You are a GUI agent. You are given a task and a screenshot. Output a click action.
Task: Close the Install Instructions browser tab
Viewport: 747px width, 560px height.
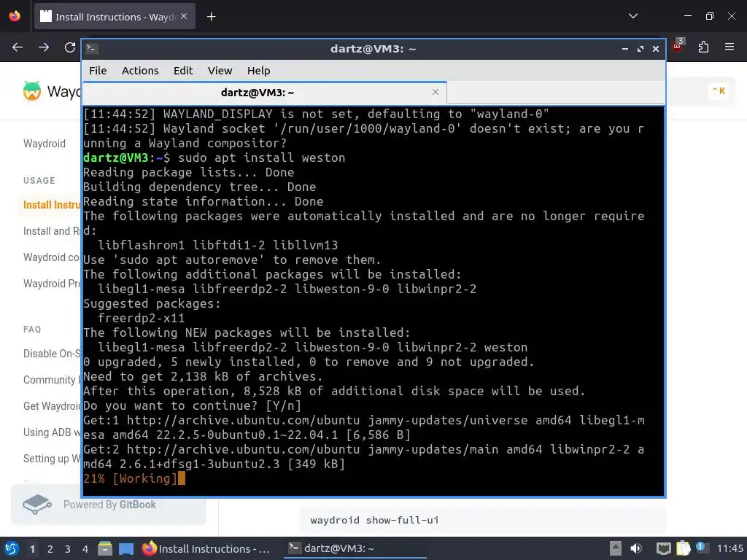click(184, 16)
